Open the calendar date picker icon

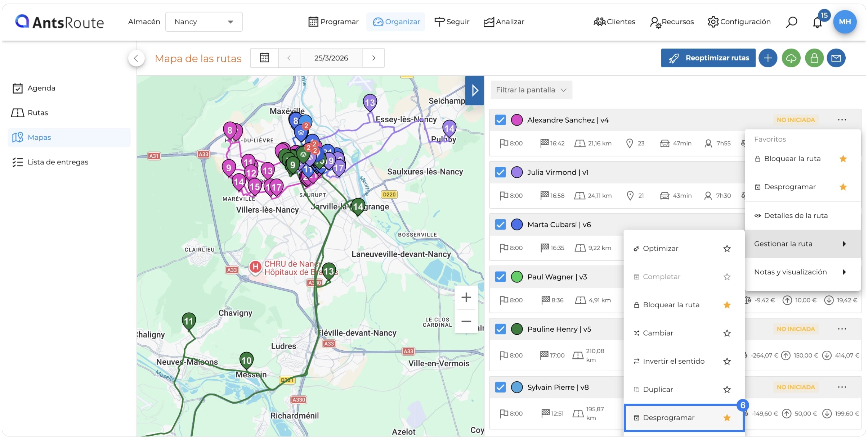pyautogui.click(x=264, y=58)
